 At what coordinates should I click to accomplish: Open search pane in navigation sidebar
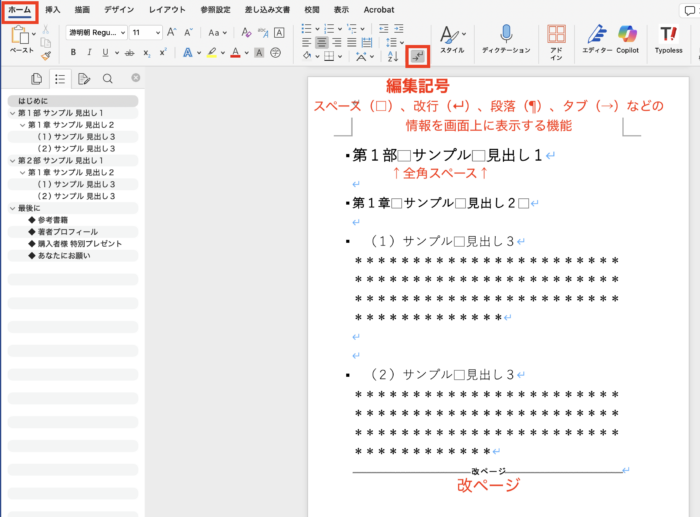[108, 79]
